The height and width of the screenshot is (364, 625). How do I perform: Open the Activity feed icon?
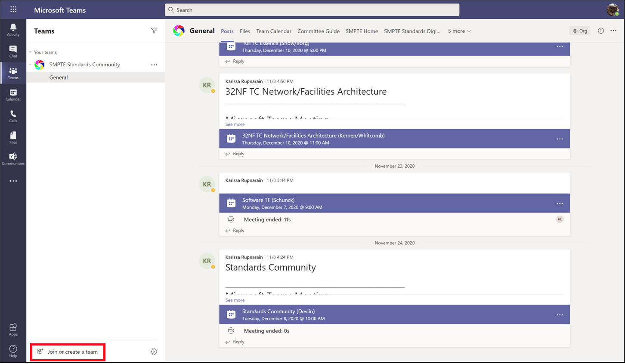13,29
